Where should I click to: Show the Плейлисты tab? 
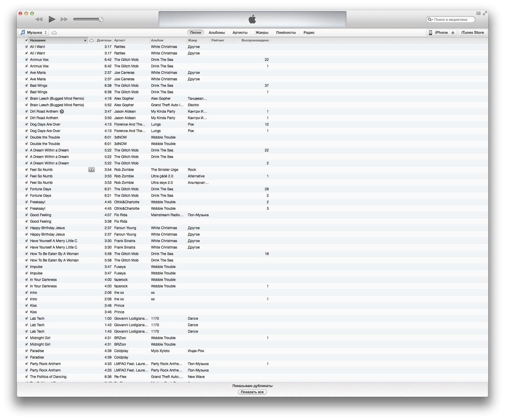(x=286, y=33)
